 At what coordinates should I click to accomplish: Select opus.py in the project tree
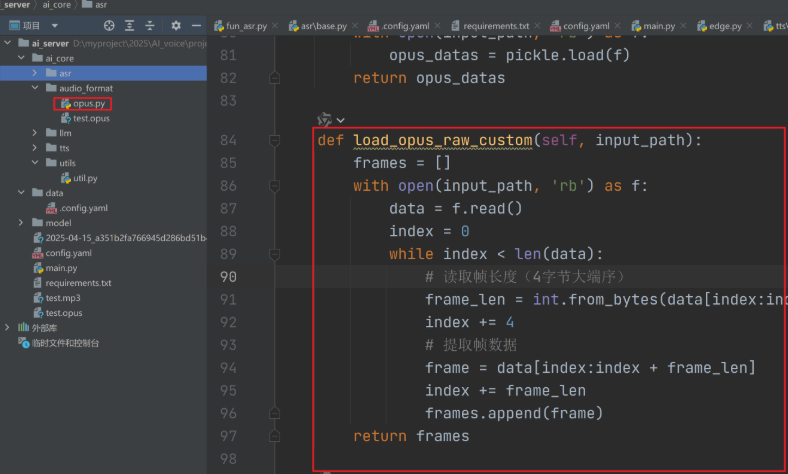83,104
